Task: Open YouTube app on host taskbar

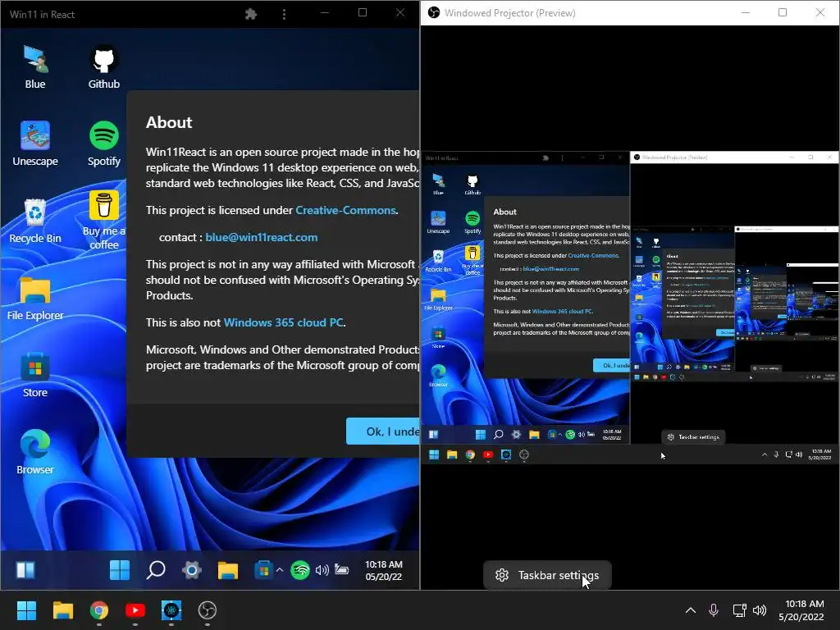Action: (x=135, y=610)
